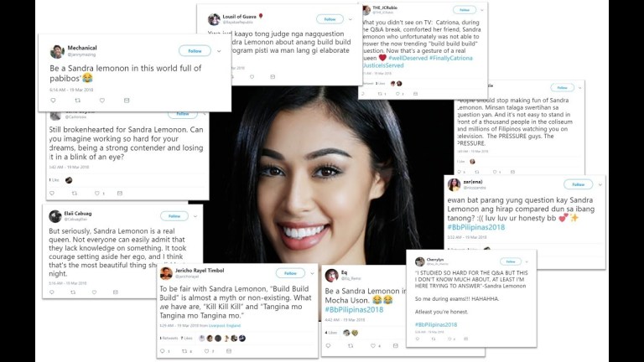Open Liverpool, England location link
Image resolution: width=644 pixels, height=362 pixels.
point(225,325)
